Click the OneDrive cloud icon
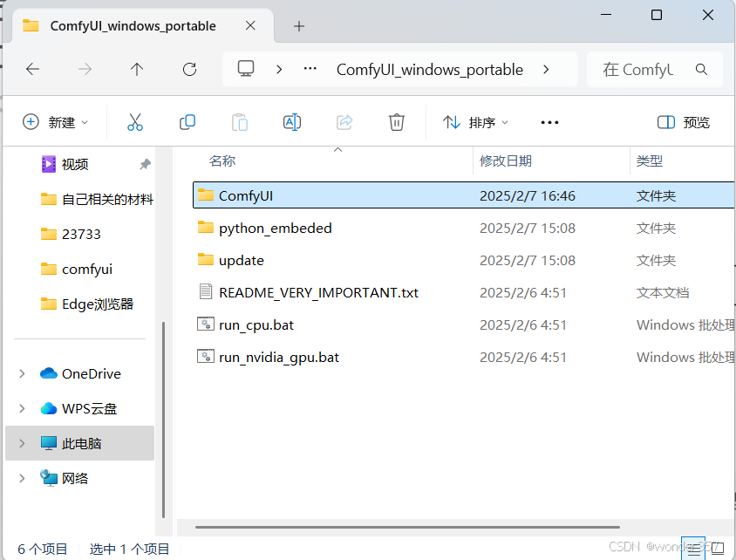This screenshot has width=736, height=560. coord(48,373)
